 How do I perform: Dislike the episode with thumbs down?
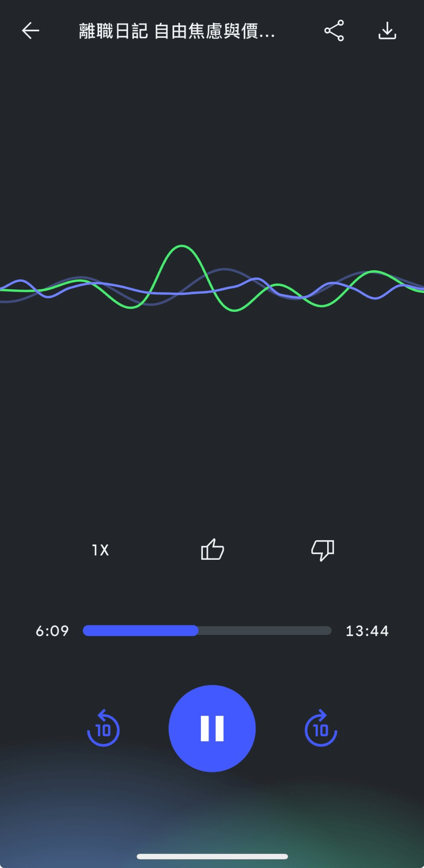[323, 550]
